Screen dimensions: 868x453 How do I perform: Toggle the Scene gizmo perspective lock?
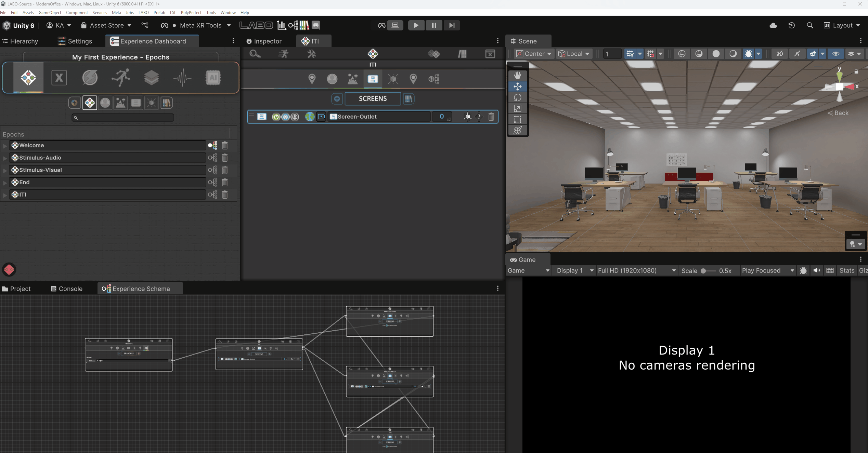856,71
